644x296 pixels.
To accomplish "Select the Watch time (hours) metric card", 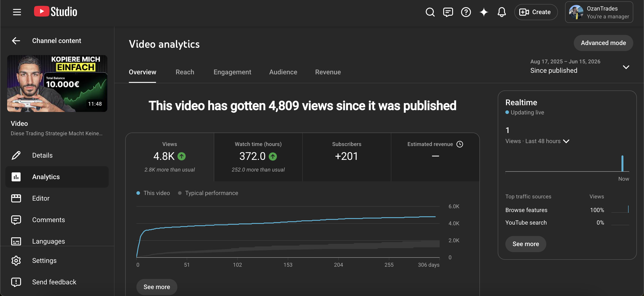I will (258, 157).
